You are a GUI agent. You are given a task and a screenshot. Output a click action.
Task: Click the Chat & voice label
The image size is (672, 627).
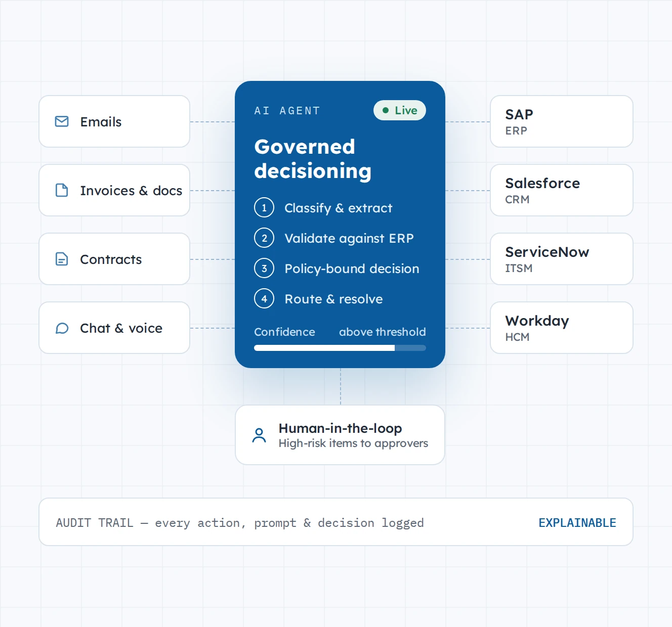click(121, 328)
